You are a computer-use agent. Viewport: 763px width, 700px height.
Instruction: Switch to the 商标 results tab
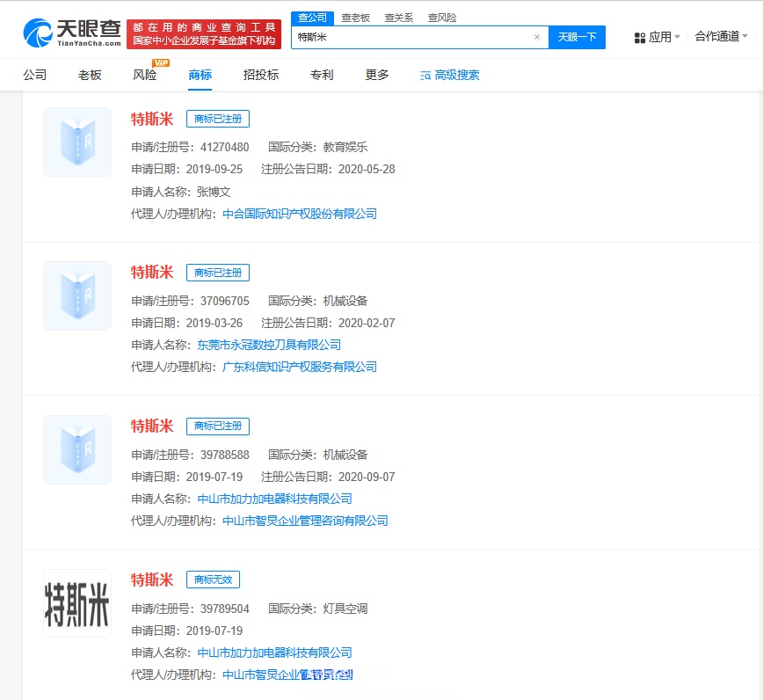tap(200, 75)
